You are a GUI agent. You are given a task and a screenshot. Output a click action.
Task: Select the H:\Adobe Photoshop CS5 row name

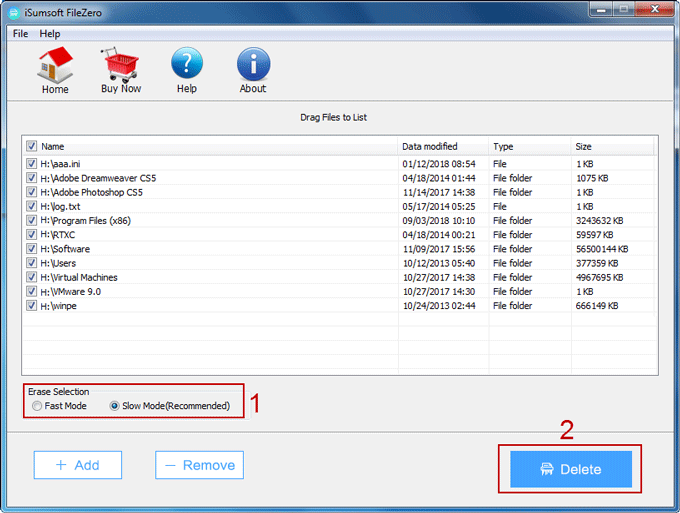pos(92,192)
